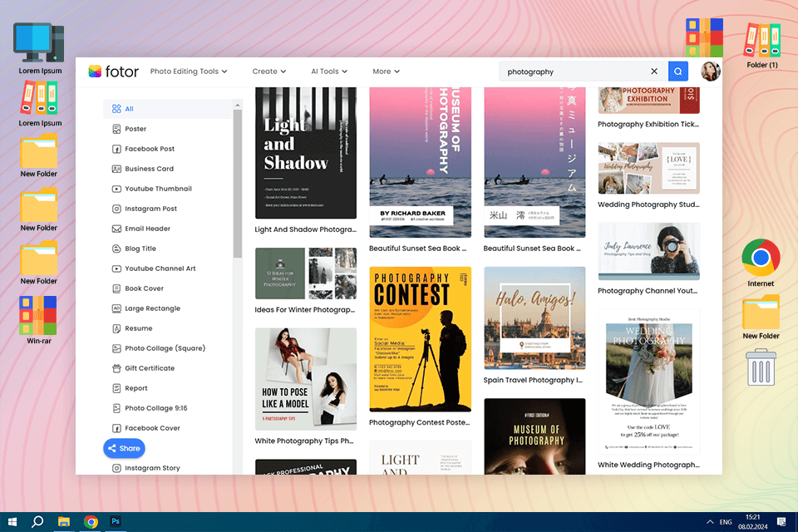Screen dimensions: 798x532
Task: Open the Photography Channel Youtube thumbnail
Action: [x=649, y=252]
